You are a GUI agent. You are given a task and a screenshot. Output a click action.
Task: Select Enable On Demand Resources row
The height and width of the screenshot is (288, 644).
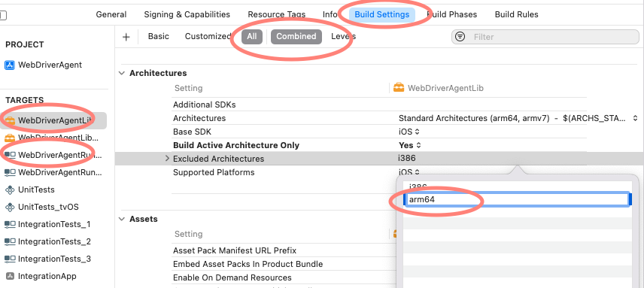tap(232, 277)
